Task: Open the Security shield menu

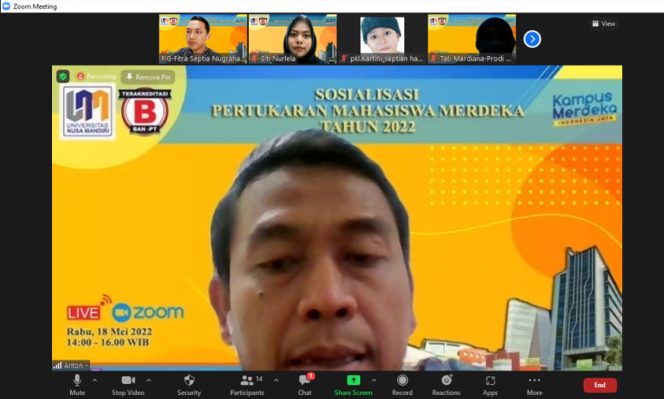Action: coord(189,385)
